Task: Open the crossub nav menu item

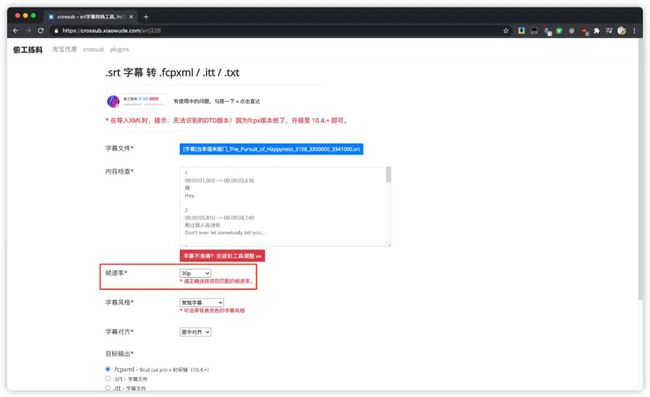Action: click(94, 49)
